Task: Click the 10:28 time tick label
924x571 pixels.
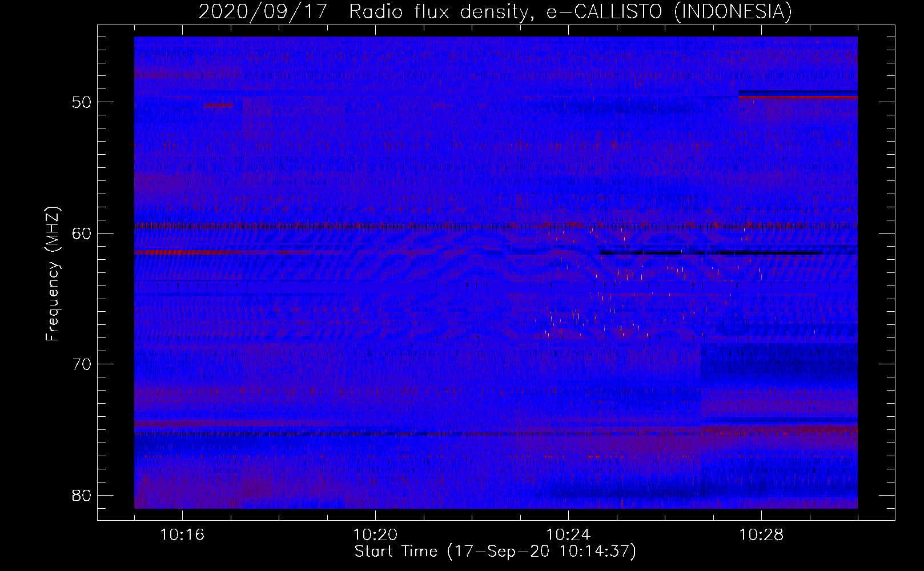Action: (x=761, y=535)
